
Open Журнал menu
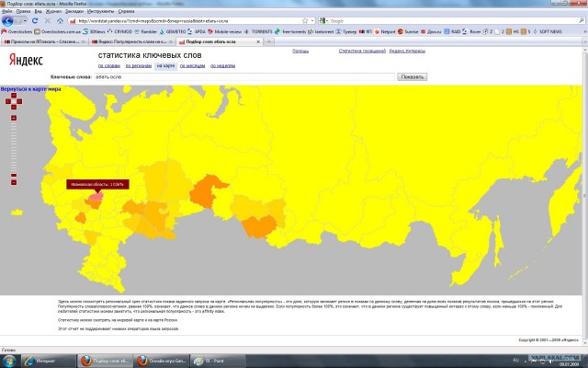click(x=53, y=12)
